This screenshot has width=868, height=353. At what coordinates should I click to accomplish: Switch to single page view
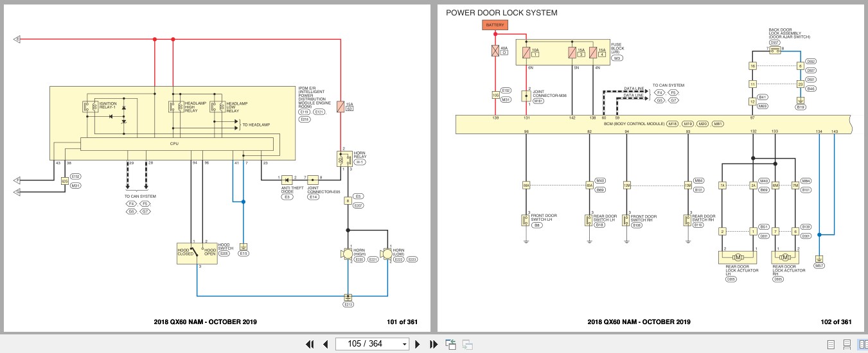coord(831,345)
